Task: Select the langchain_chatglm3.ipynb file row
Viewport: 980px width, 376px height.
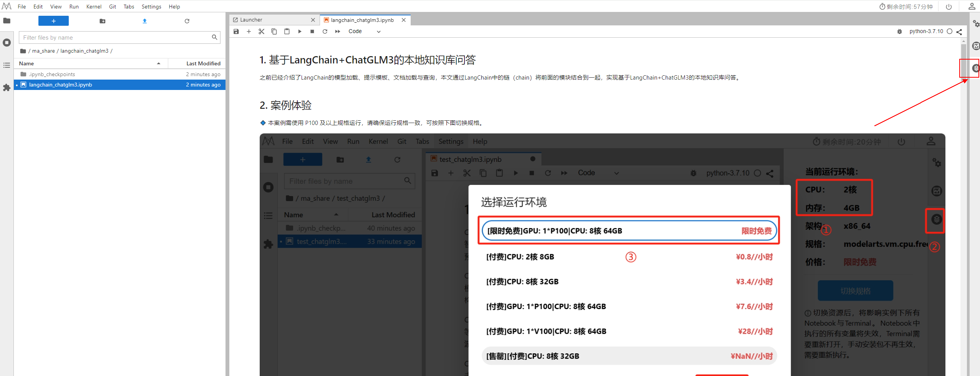Action: [x=119, y=85]
